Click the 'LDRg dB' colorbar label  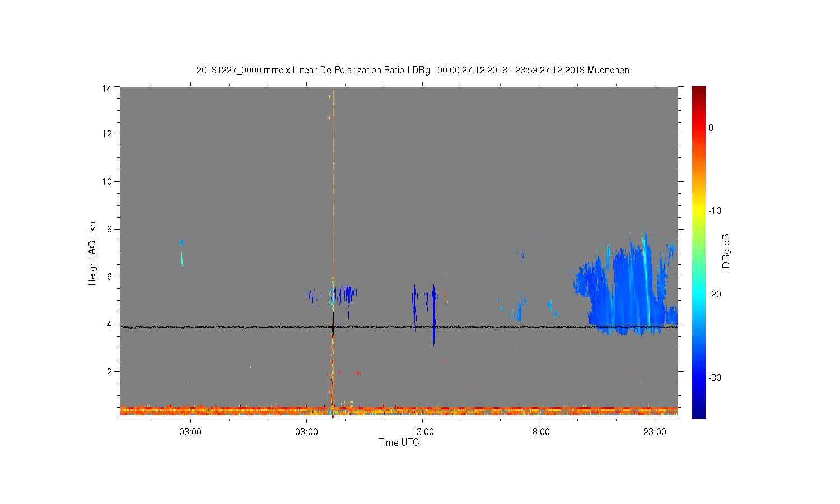(x=726, y=253)
